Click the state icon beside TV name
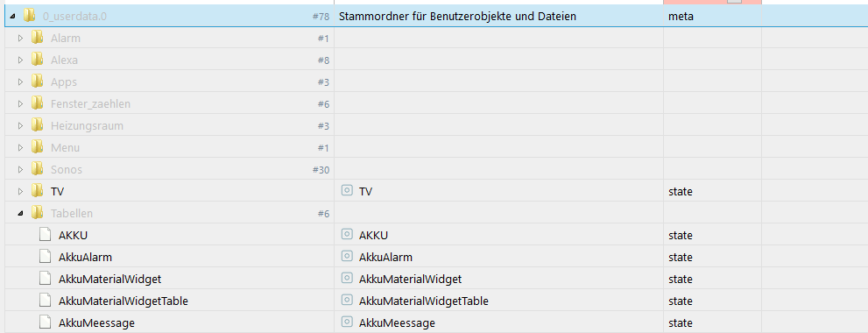Viewport: 868px width, 333px height. pyautogui.click(x=347, y=191)
